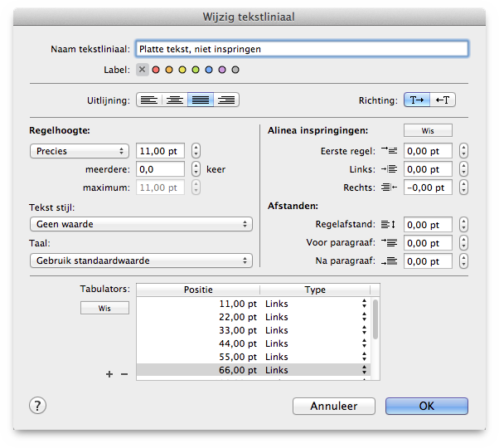Click the Naam tekstliniaal text field

click(x=302, y=49)
